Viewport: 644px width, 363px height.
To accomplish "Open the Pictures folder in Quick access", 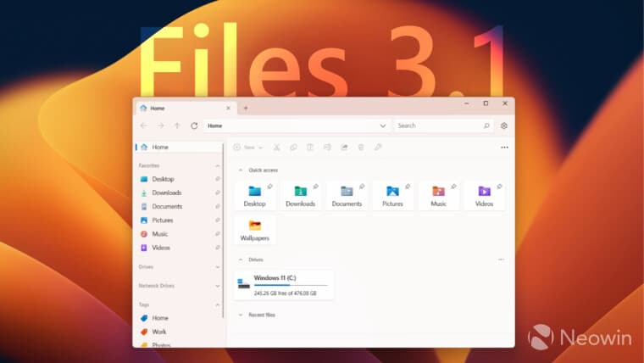I will coord(392,196).
